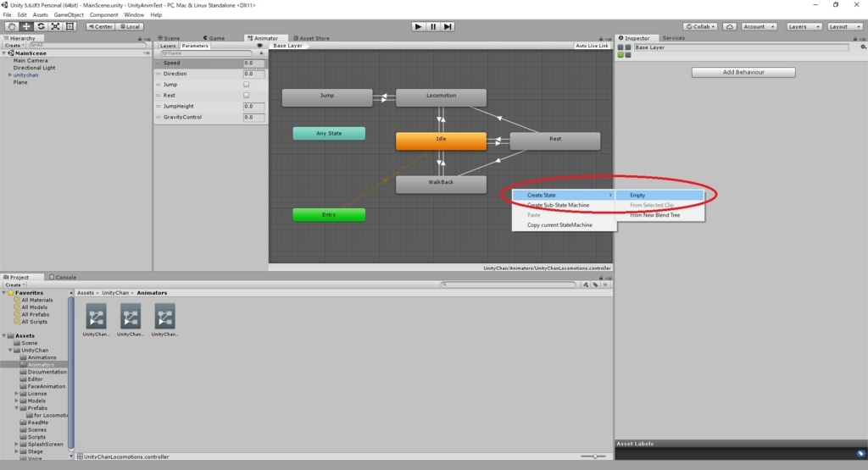The image size is (868, 470).
Task: Select the Move tool
Action: (x=26, y=26)
